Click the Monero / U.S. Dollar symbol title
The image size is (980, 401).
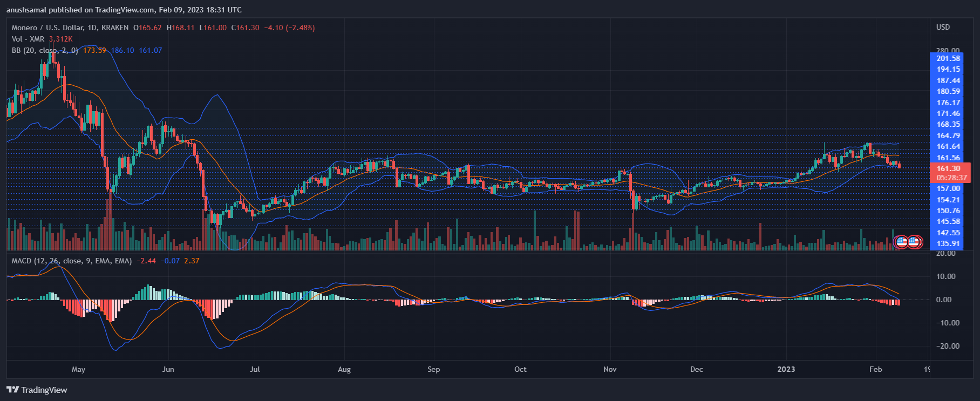click(x=70, y=28)
